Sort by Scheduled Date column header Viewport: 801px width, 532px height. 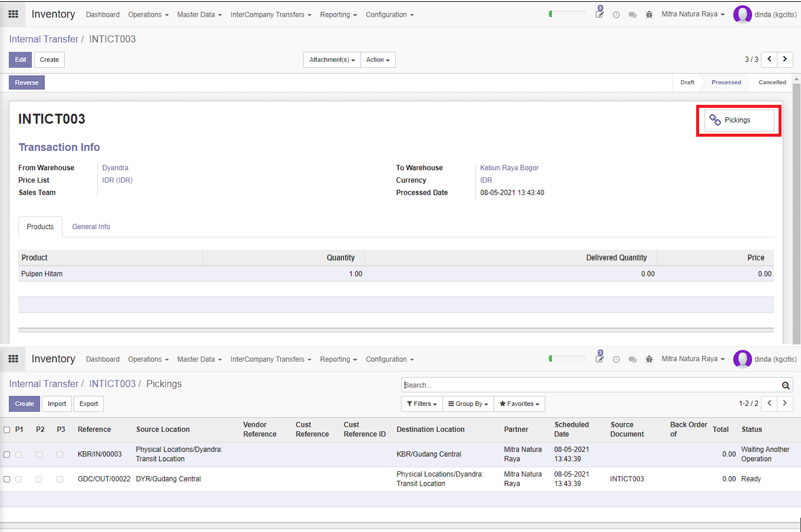(572, 429)
